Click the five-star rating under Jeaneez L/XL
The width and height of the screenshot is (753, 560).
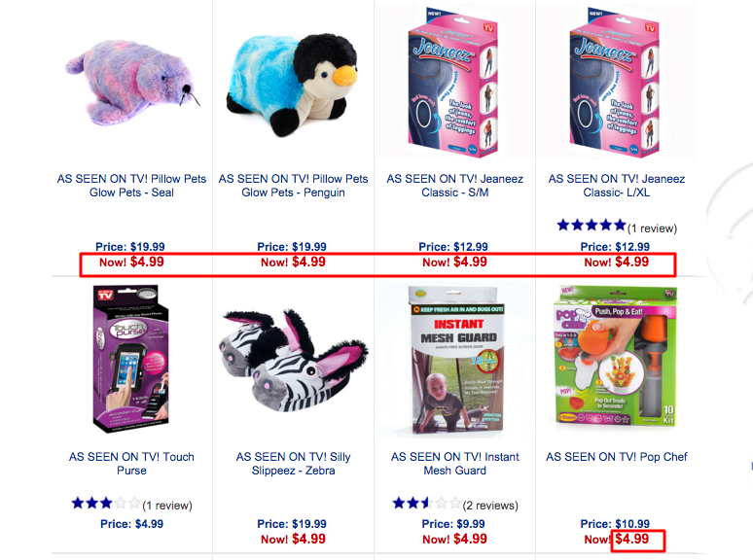point(592,225)
